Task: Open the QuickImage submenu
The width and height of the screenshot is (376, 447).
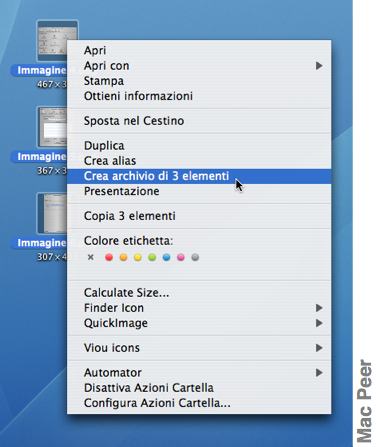Action: click(199, 323)
